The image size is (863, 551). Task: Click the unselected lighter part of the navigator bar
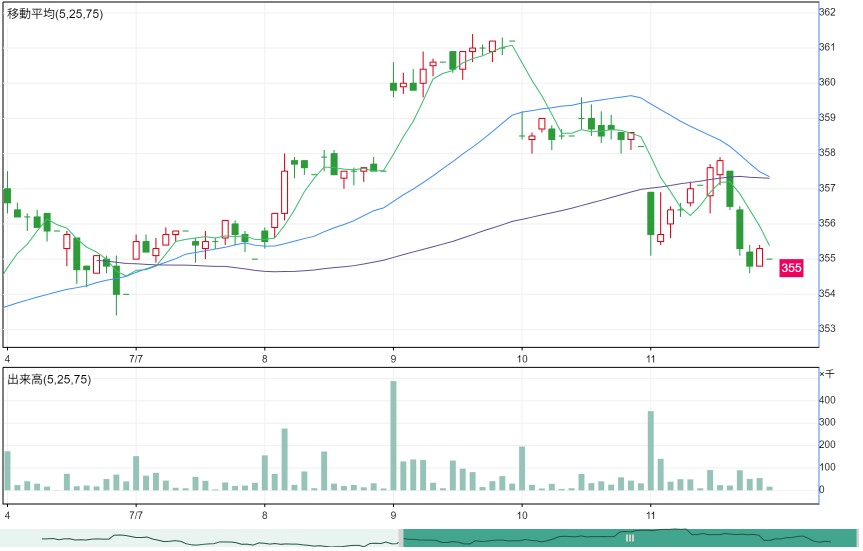199,538
